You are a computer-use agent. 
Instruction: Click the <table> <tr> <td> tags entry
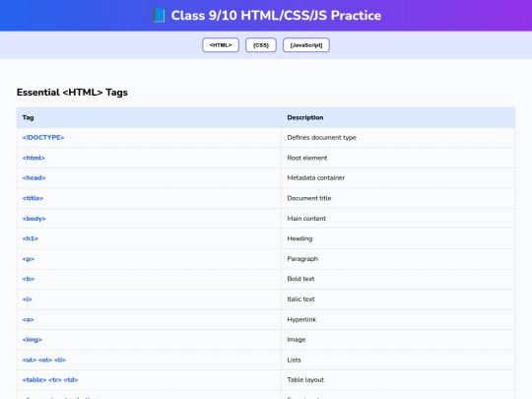[50, 379]
